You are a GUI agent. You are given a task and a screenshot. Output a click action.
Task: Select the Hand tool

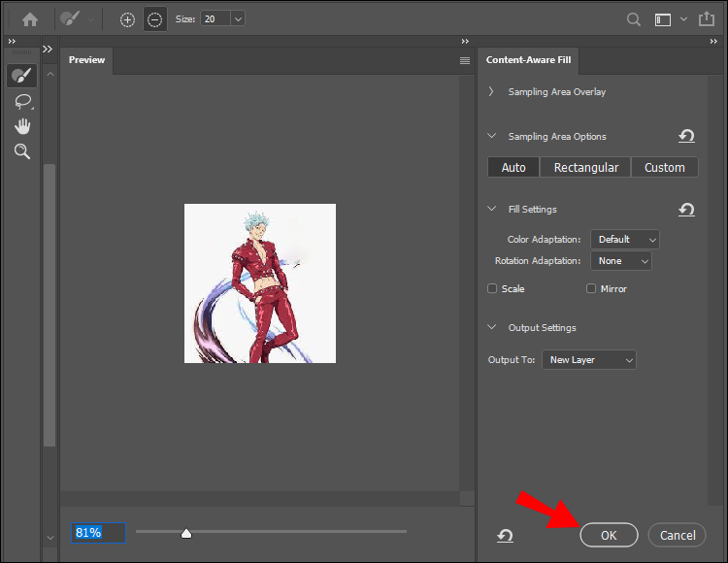pyautogui.click(x=21, y=126)
